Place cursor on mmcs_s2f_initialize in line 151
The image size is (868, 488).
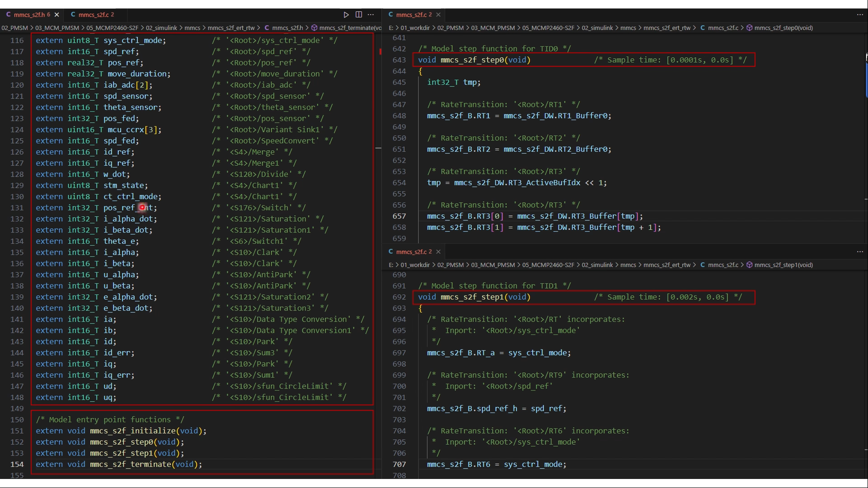tap(132, 431)
